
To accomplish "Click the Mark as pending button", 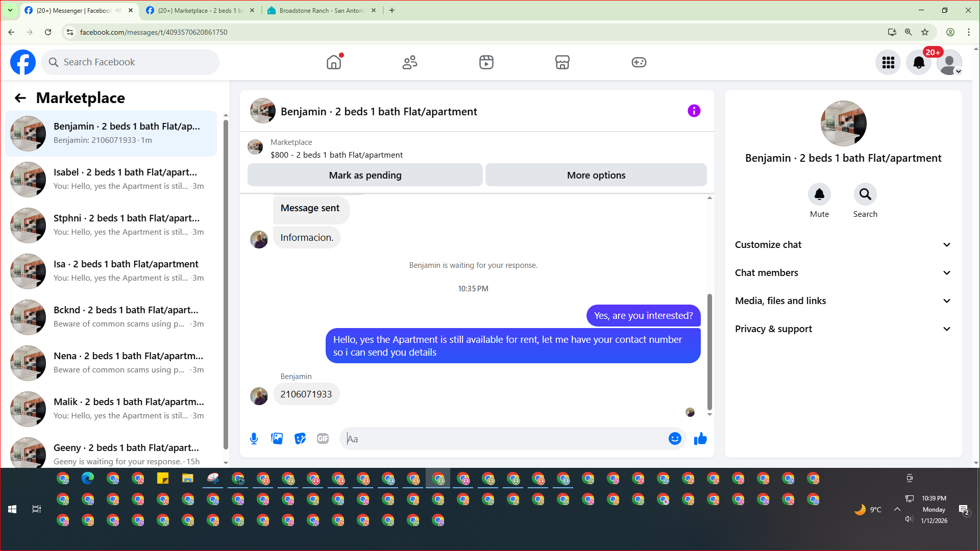I will point(365,175).
